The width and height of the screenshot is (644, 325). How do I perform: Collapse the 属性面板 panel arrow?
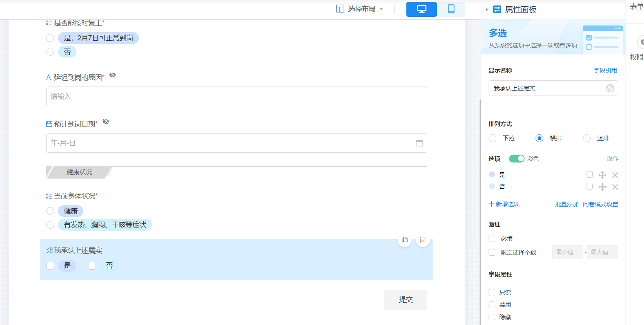pyautogui.click(x=487, y=9)
